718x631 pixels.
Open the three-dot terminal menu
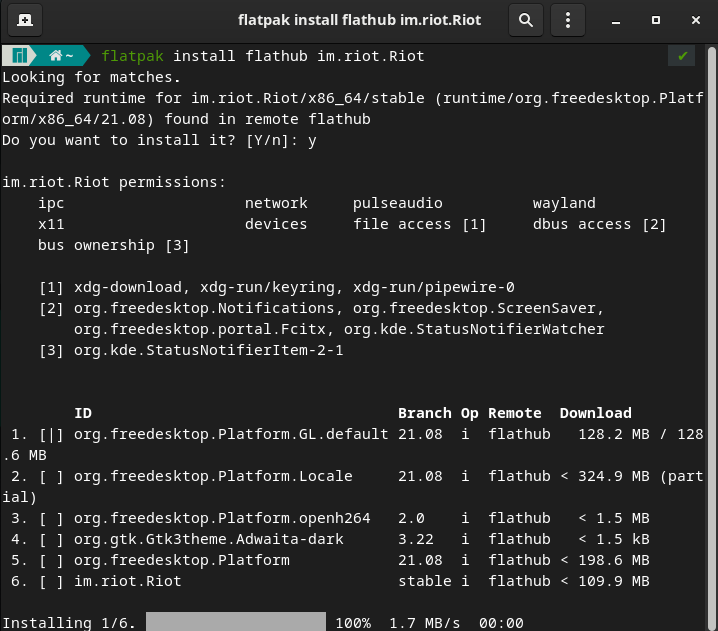[568, 19]
